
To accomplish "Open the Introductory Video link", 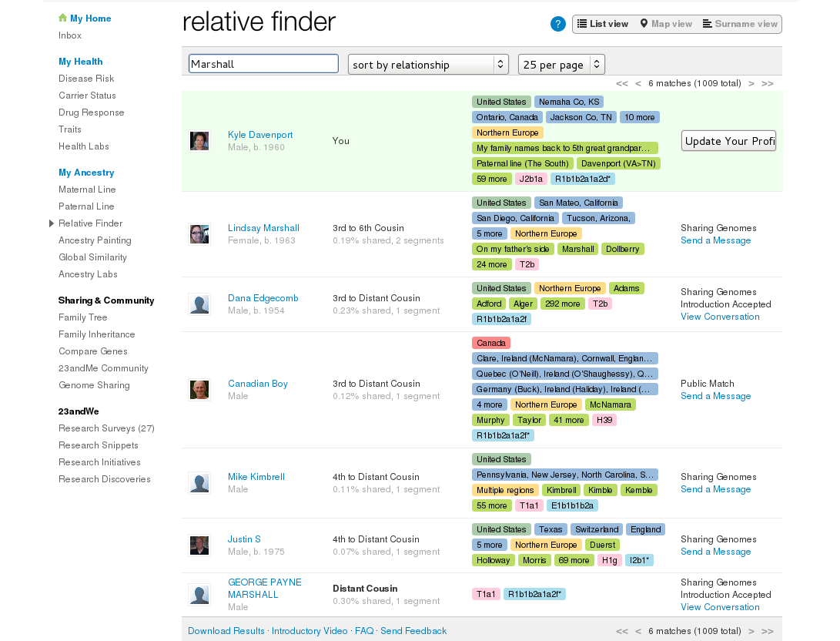I will (310, 631).
